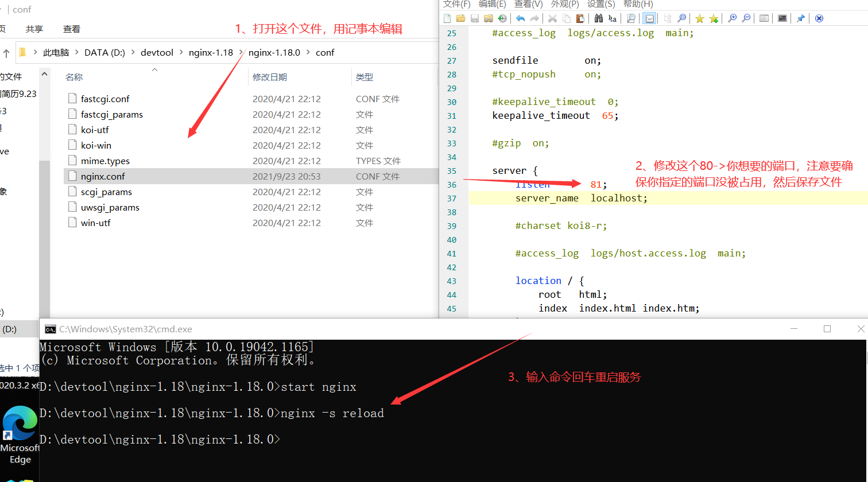
Task: Click the yellow star favorites icon
Action: click(699, 18)
